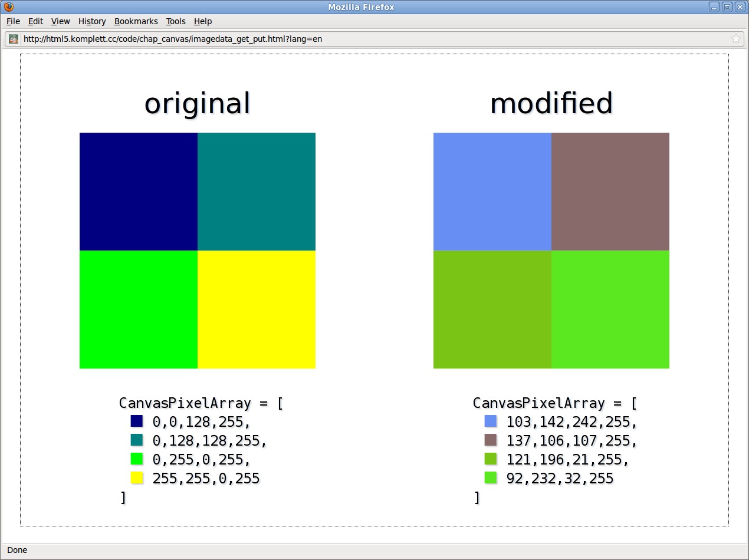
Task: Open the File menu
Action: (13, 21)
